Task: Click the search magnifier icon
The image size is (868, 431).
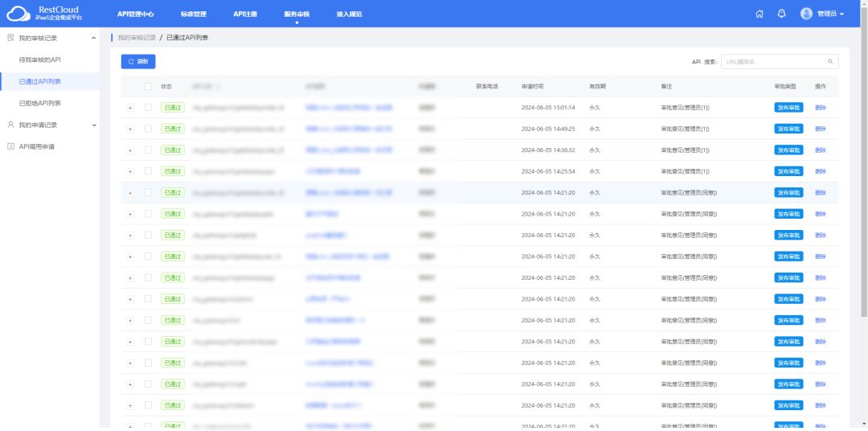Action: pos(830,62)
